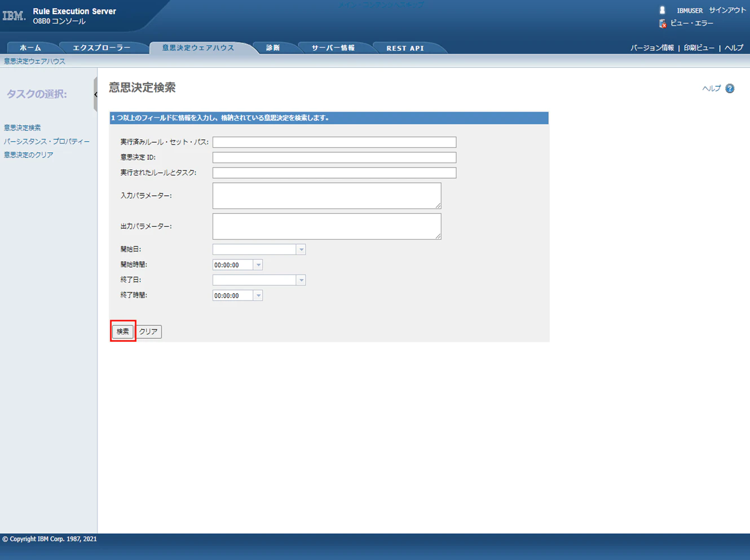750x560 pixels.
Task: Click the blue help question mark icon
Action: tap(730, 89)
